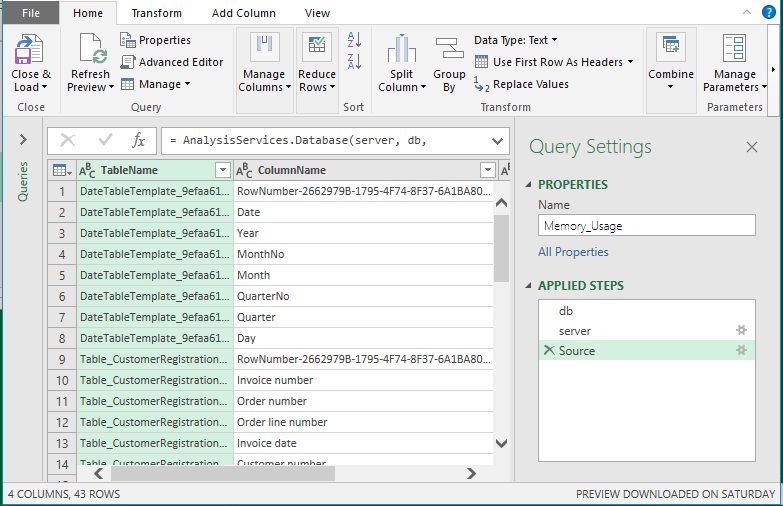The width and height of the screenshot is (783, 506).
Task: Open the Advanced Editor
Action: point(172,62)
